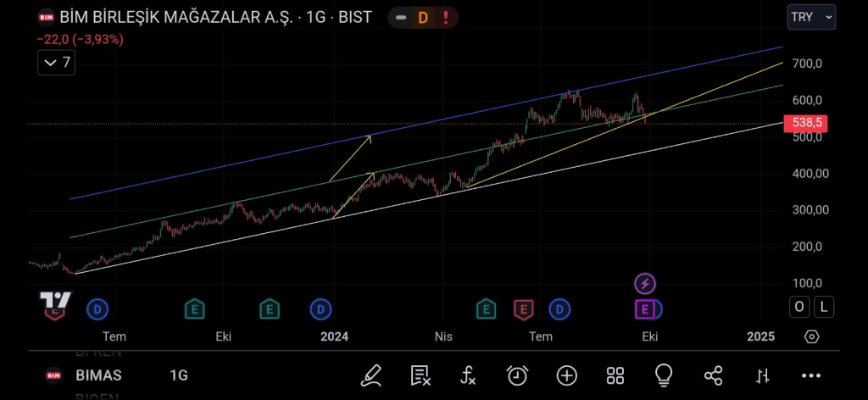Tap the 700,0 price axis label

(x=807, y=64)
